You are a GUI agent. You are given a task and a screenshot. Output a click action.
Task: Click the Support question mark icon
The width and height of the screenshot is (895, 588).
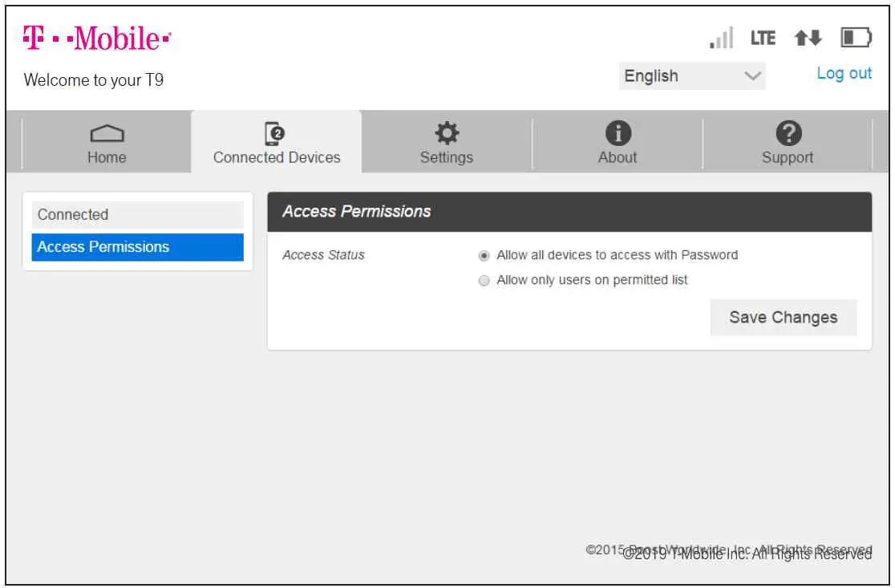click(x=788, y=133)
